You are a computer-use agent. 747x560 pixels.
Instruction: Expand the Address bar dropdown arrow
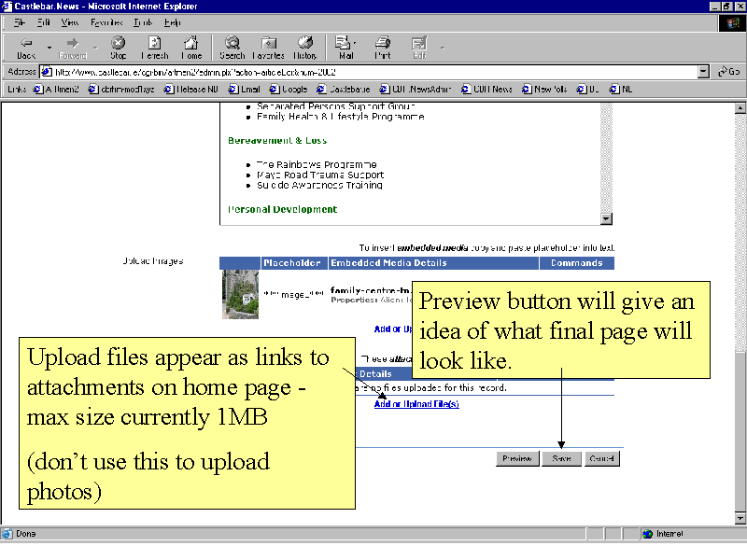(703, 72)
